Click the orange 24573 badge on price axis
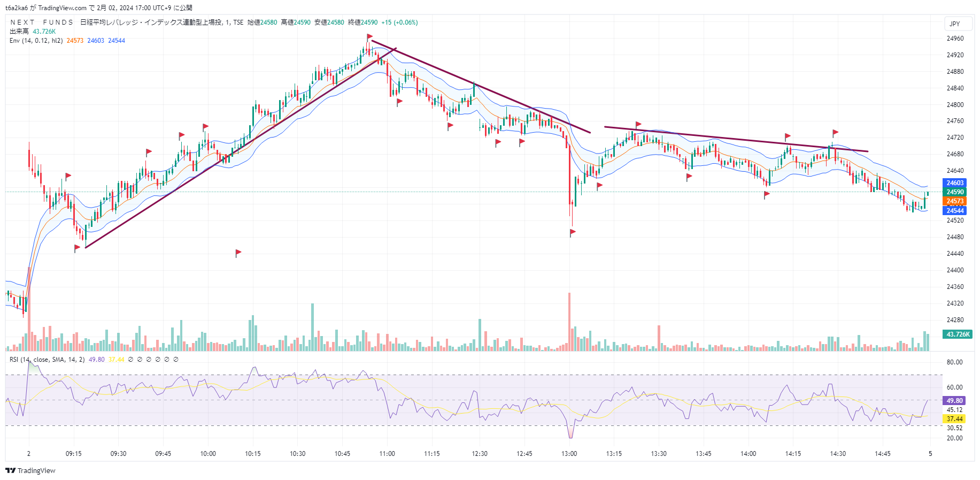This screenshot has width=980, height=480. (955, 201)
